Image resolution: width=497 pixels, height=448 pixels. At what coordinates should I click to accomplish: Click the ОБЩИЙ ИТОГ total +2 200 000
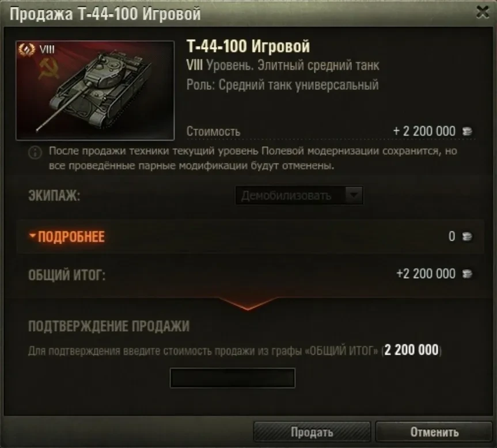(x=426, y=274)
